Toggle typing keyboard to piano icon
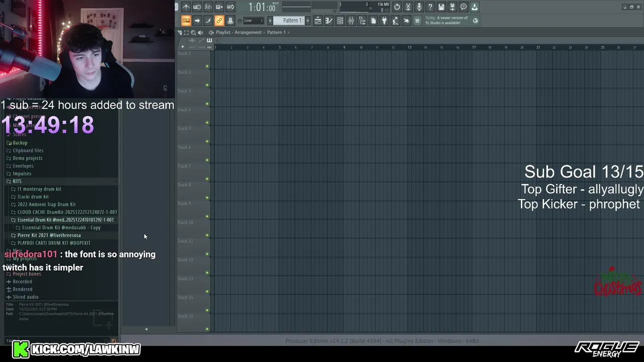Viewport: 644px width, 362px height. (x=186, y=21)
